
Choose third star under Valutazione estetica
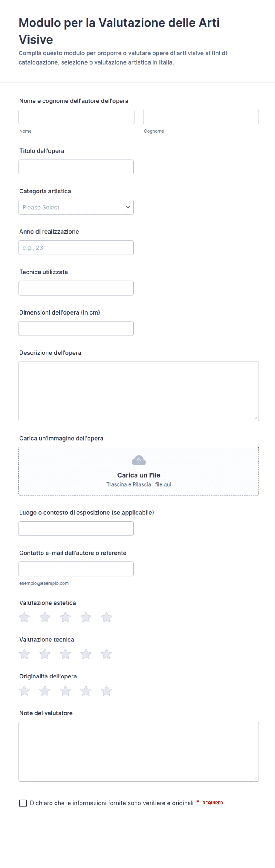click(65, 617)
